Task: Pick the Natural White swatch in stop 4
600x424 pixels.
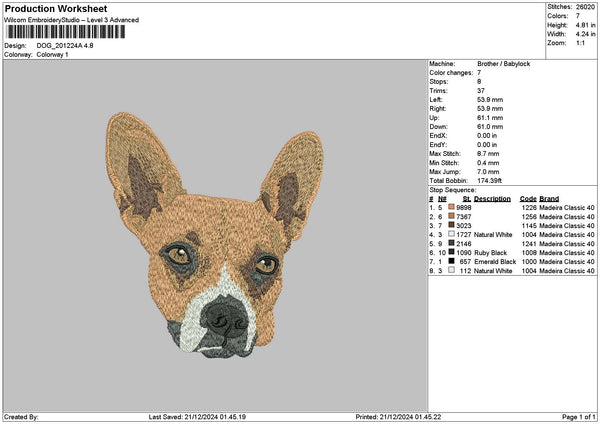Action: pyautogui.click(x=453, y=234)
